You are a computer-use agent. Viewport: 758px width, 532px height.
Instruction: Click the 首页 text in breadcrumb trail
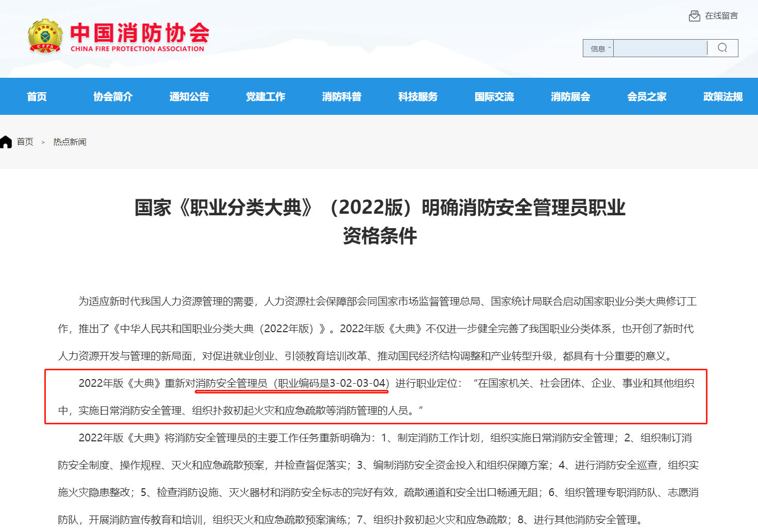[x=25, y=142]
